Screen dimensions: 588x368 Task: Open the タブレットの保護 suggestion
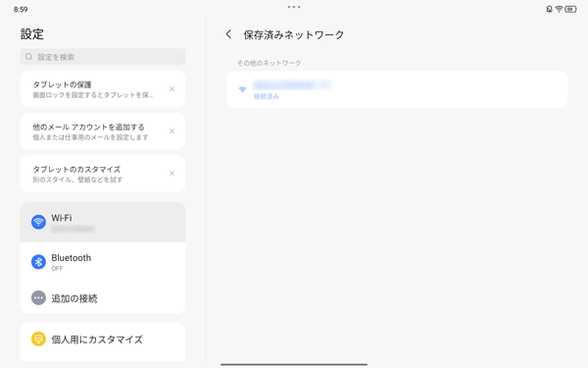(103, 89)
